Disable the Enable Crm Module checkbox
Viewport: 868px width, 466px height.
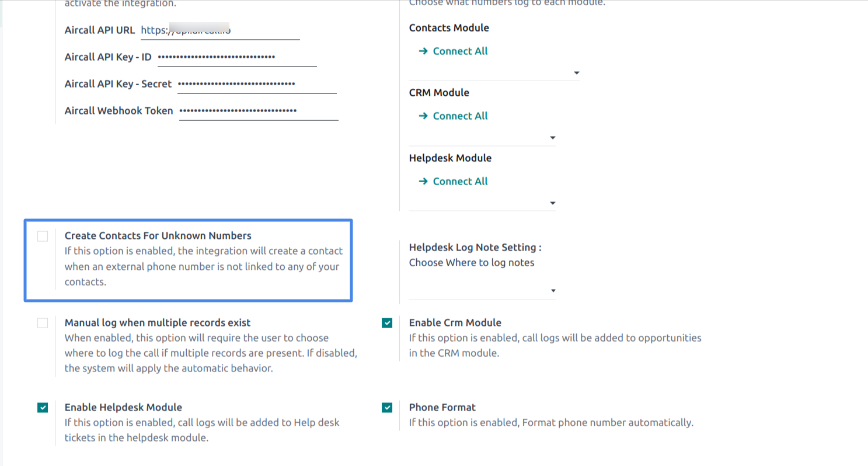(387, 323)
